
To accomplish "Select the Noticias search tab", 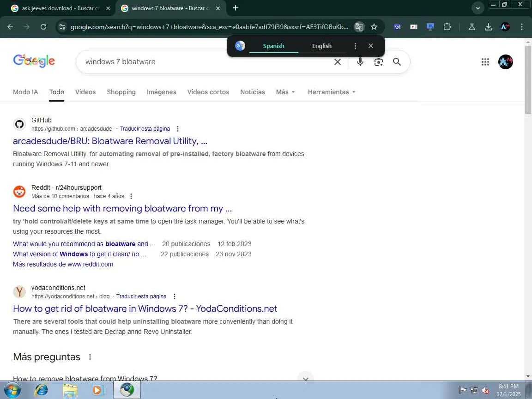I will tap(253, 92).
